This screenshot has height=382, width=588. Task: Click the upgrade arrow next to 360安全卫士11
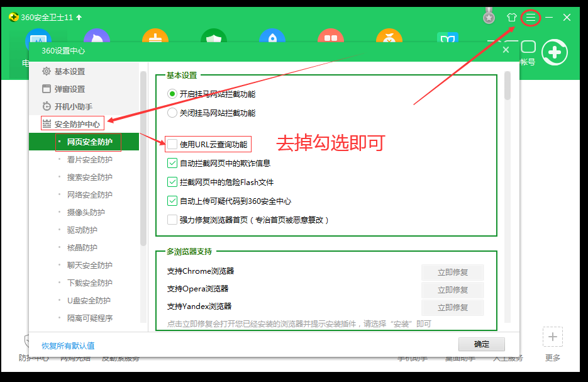(79, 17)
